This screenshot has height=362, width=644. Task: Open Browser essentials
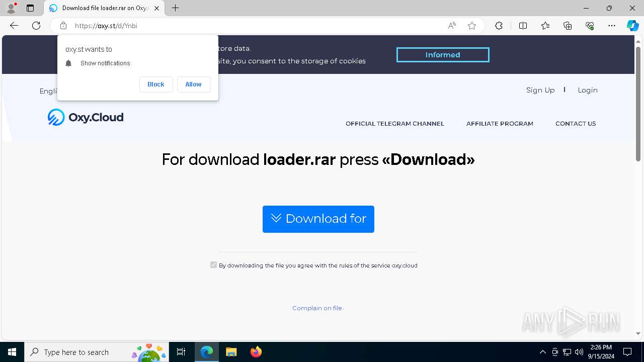coord(590,26)
